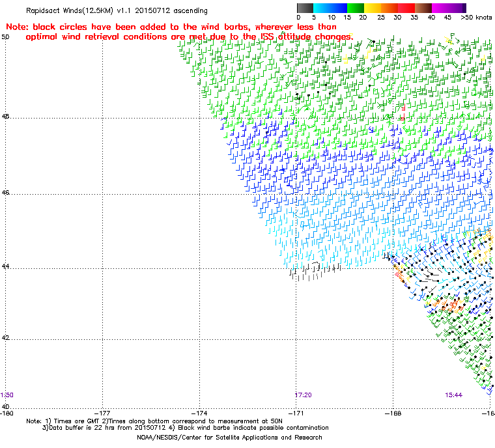This screenshot has width=495, height=448.
Task: Click the purple time stamp '1:50'
Action: 7,395
